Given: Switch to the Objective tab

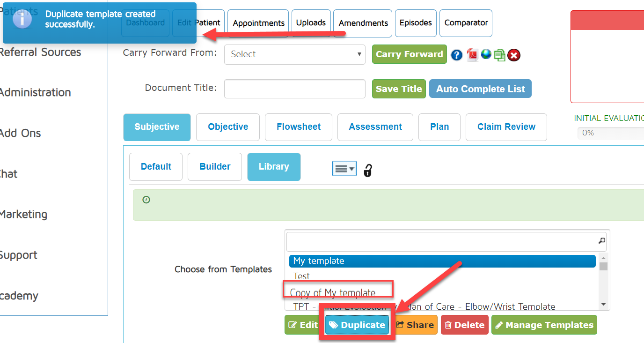Looking at the screenshot, I should (x=228, y=127).
